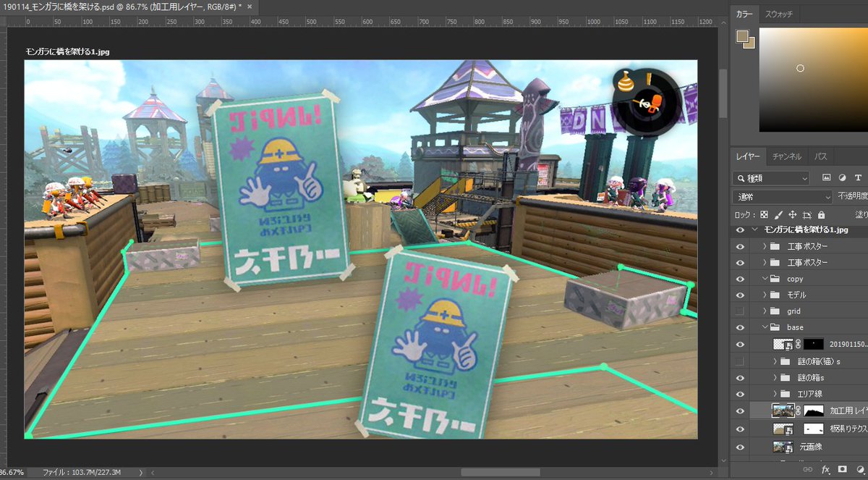Collapse the モンガラに橋を架ける1.jpg artboard group

point(756,230)
